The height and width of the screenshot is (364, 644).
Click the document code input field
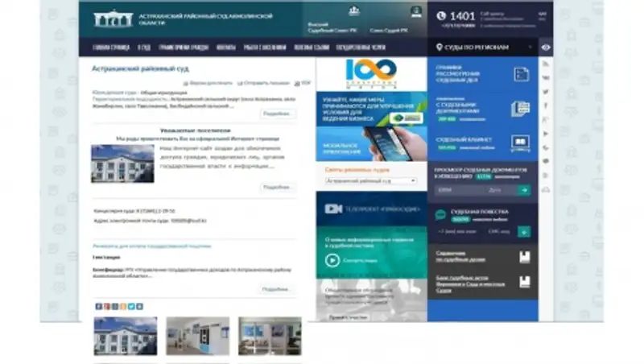click(x=459, y=190)
